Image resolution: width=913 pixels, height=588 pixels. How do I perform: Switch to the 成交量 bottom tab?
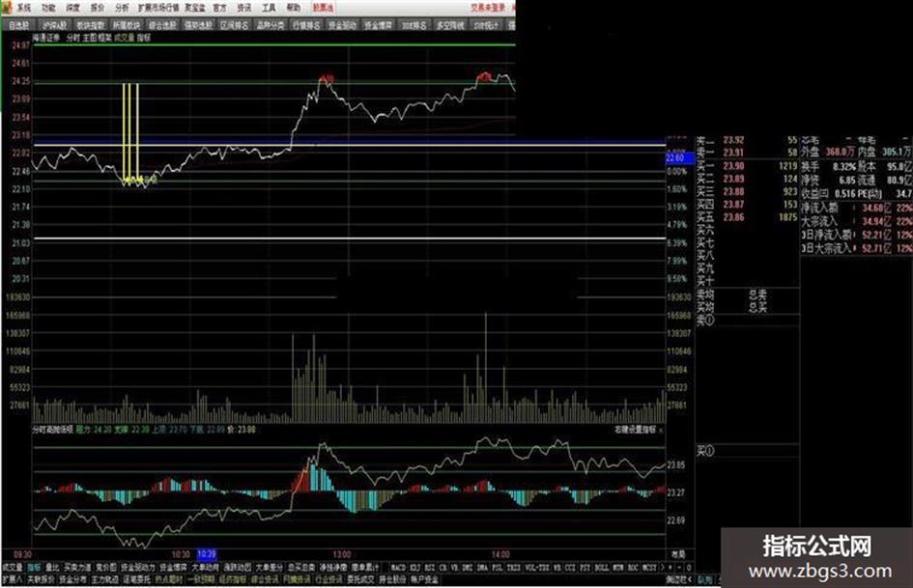click(x=13, y=568)
